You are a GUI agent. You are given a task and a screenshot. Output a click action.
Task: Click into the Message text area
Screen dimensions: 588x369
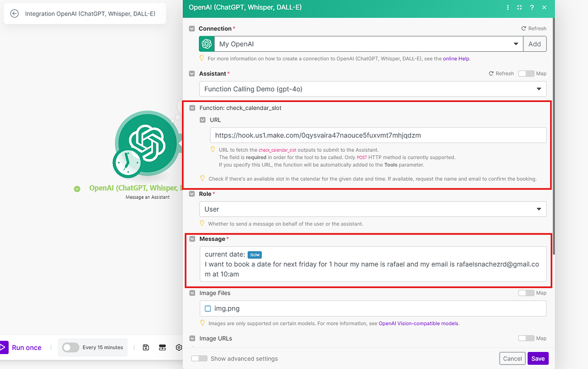point(373,264)
